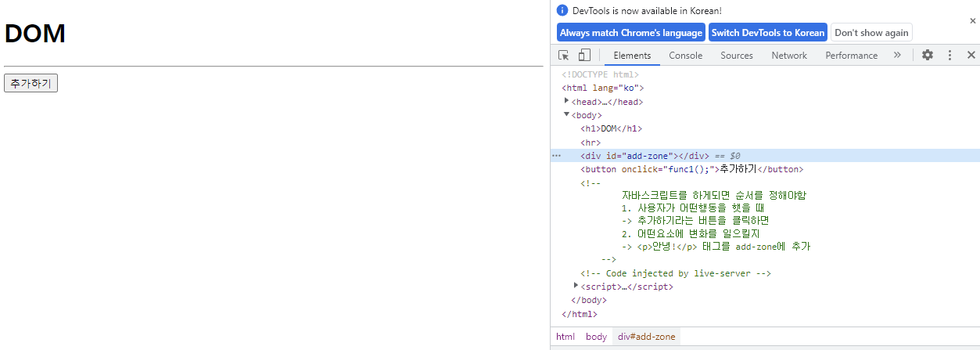Open the DevTools three-dot customize menu
Viewport: 980px width, 350px height.
pos(949,55)
